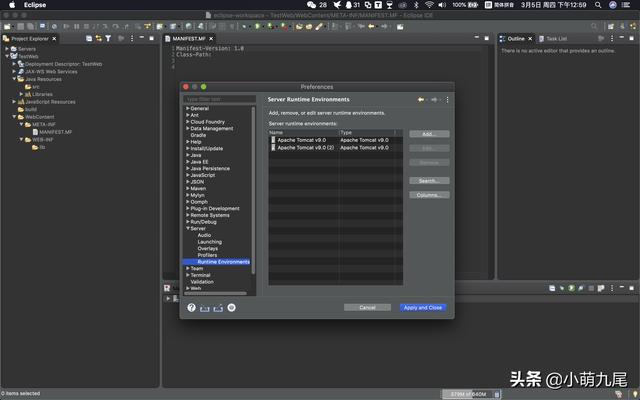Click preferences tree vertical scrollbar
Image resolution: width=640 pixels, height=400 pixels.
point(253,190)
